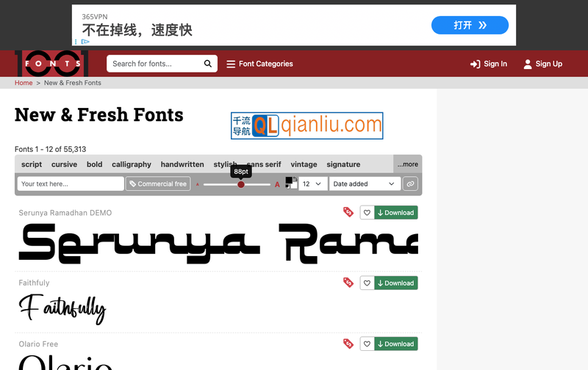Image resolution: width=588 pixels, height=370 pixels.
Task: Click the Sign In arrow icon
Action: [475, 65]
